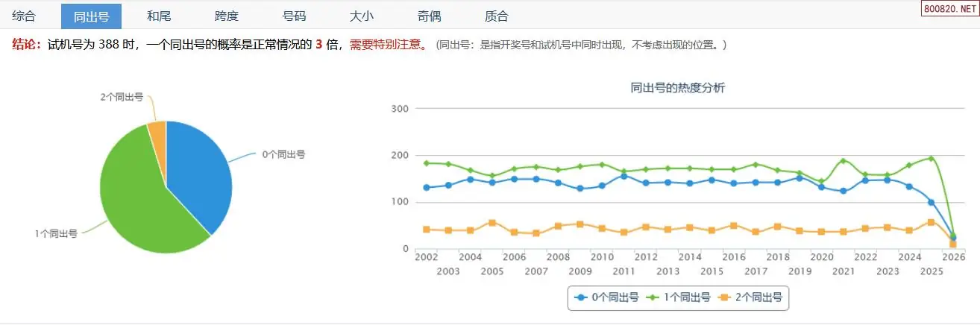Toggle the 2个同出号 legend series
This screenshot has width=980, height=325.
[x=753, y=297]
